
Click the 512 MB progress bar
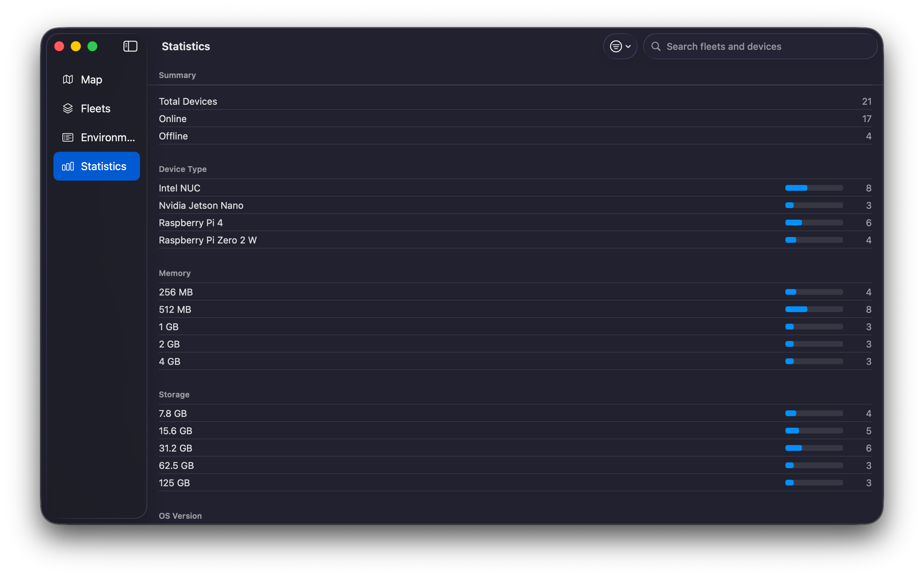pos(814,309)
